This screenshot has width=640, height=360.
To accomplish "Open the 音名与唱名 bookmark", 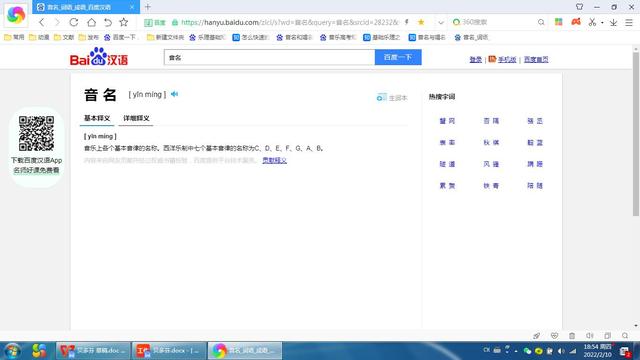I will click(427, 37).
